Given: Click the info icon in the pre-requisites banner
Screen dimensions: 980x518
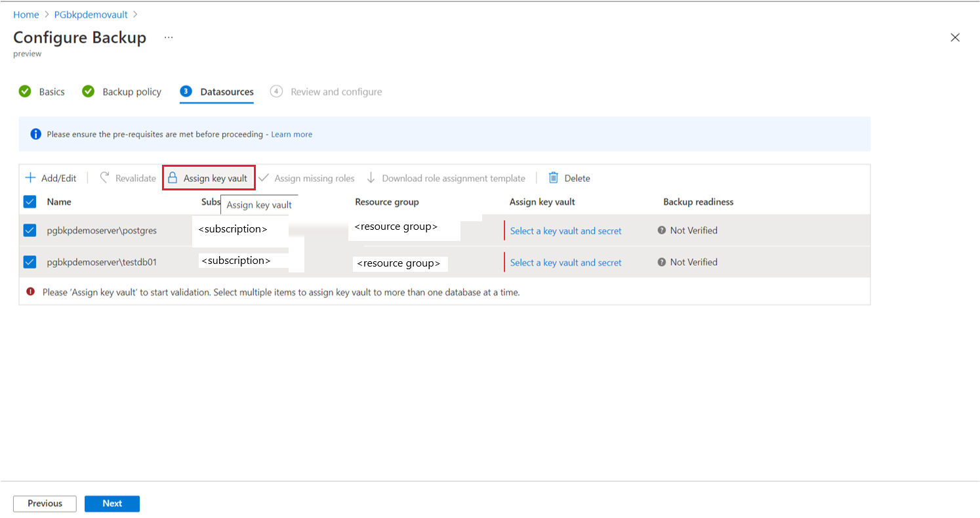Looking at the screenshot, I should click(35, 134).
